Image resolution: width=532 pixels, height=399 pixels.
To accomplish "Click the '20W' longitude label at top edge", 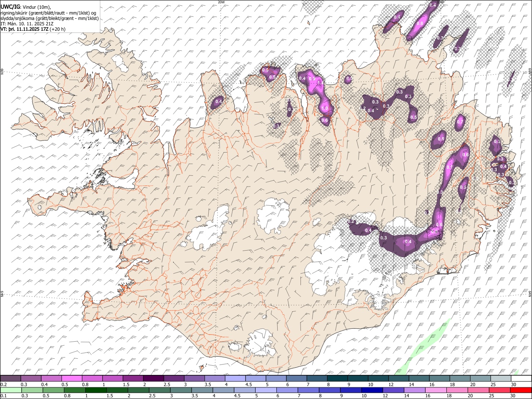I will 221,2.
